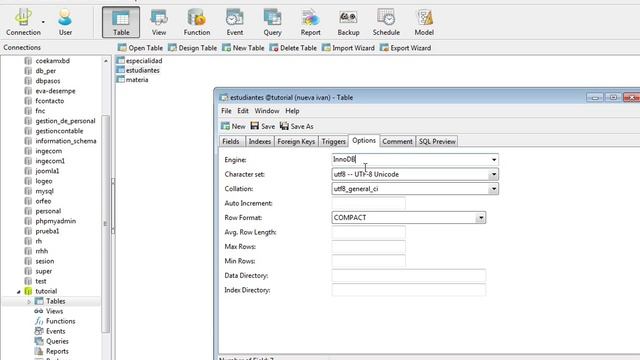Click the Avg. Row Length field
Image resolution: width=640 pixels, height=360 pixels.
coord(369,232)
